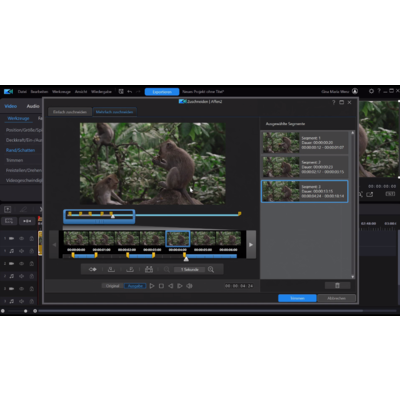
Task: Switch to Einfach zuschneiden tab
Action: [x=70, y=112]
